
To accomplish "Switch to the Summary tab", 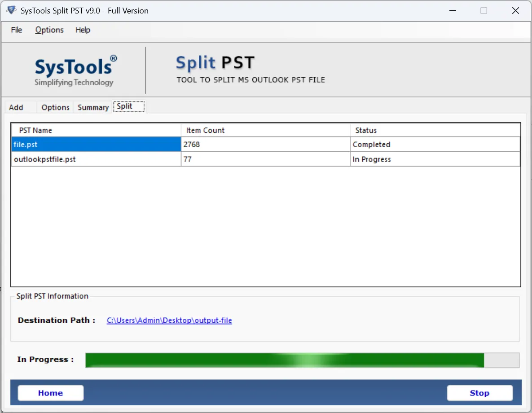I will 93,107.
